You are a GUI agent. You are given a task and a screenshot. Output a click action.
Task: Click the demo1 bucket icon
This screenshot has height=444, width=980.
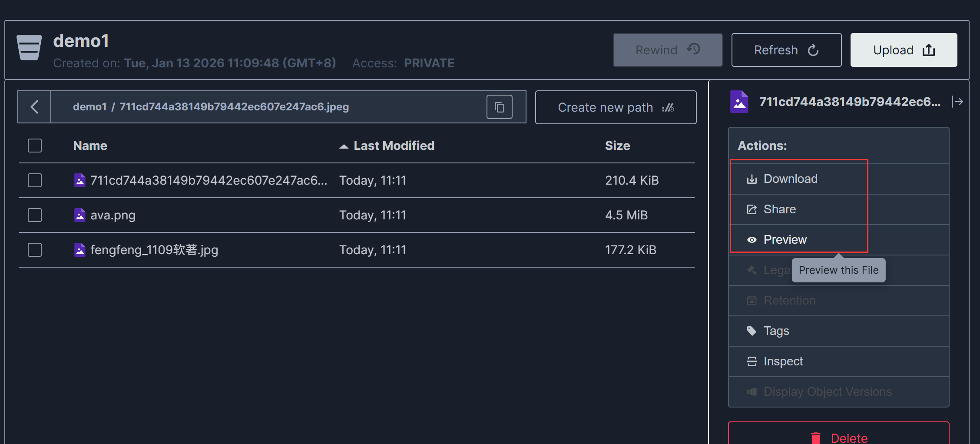click(29, 47)
